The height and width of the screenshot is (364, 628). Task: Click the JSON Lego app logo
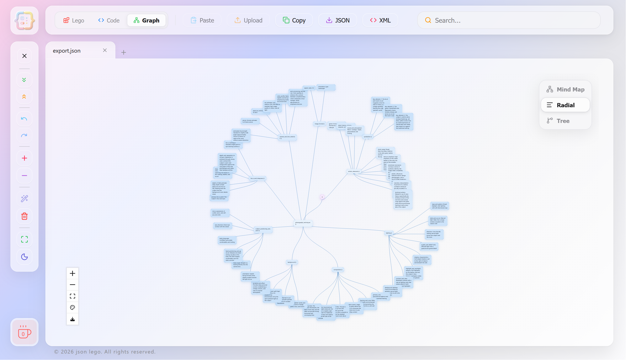24,21
